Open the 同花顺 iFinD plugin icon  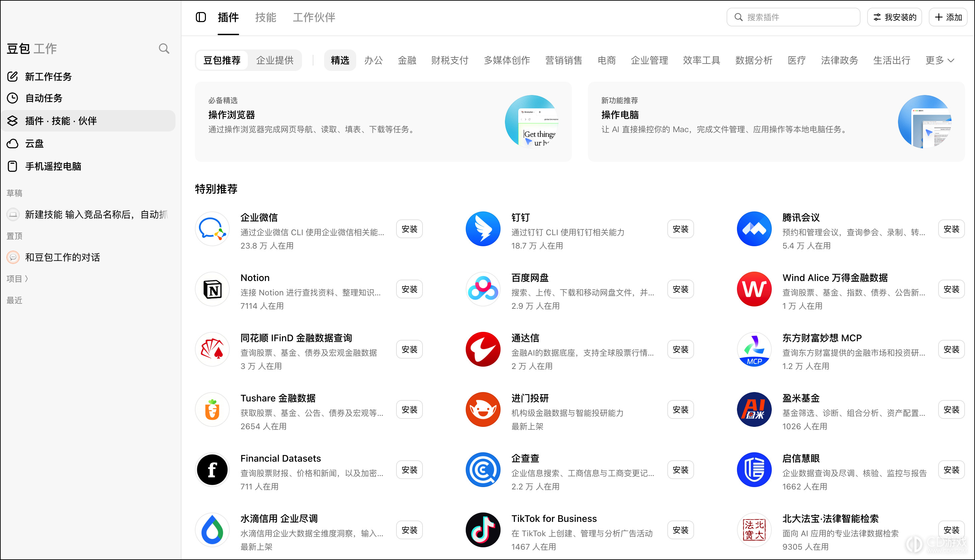(x=212, y=349)
